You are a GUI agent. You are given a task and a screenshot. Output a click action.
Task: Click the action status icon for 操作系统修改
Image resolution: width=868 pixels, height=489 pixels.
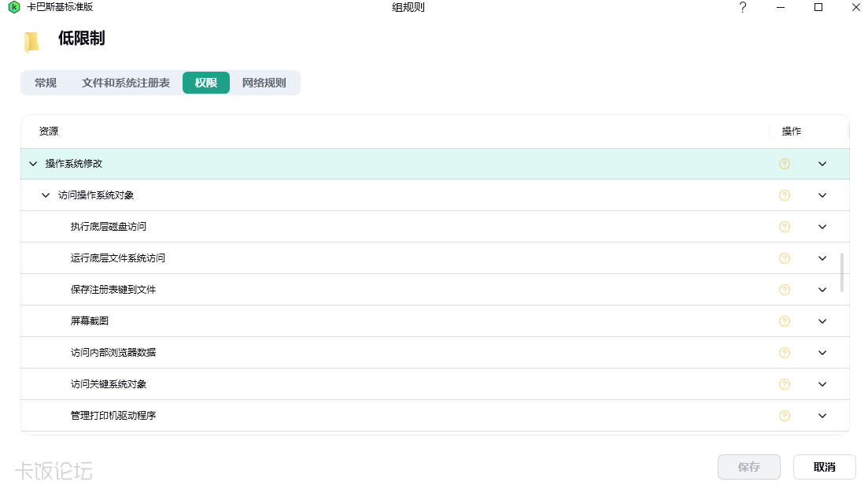tap(785, 164)
